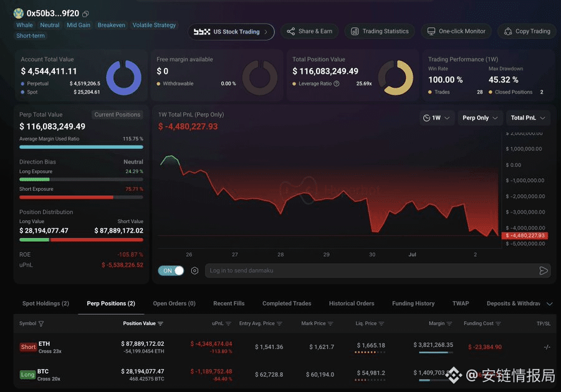Viewport: 561px width, 392px height.
Task: Open the Completed Trades tab
Action: [287, 304]
